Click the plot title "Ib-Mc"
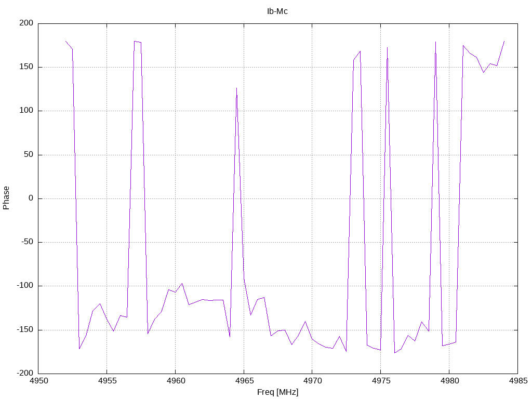The width and height of the screenshot is (532, 399). click(277, 11)
